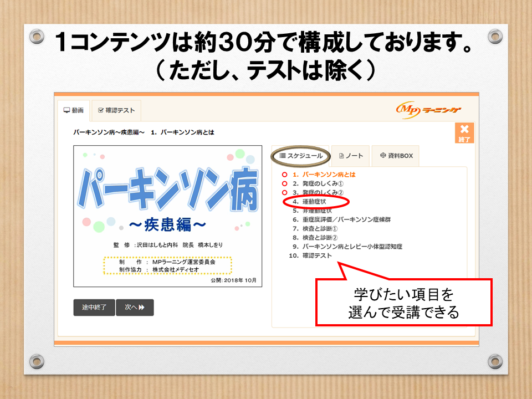This screenshot has height=399, width=532.
Task: Open the 動画 tab
Action: click(74, 110)
